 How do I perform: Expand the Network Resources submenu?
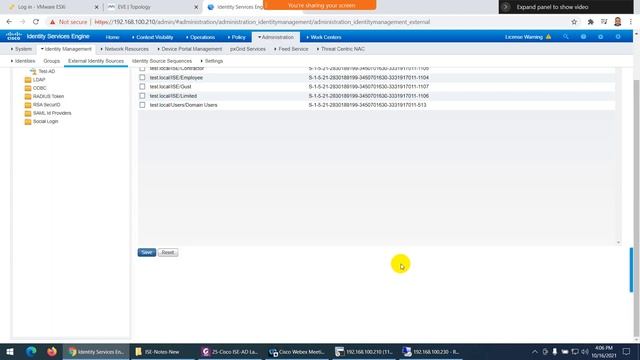pyautogui.click(x=124, y=49)
